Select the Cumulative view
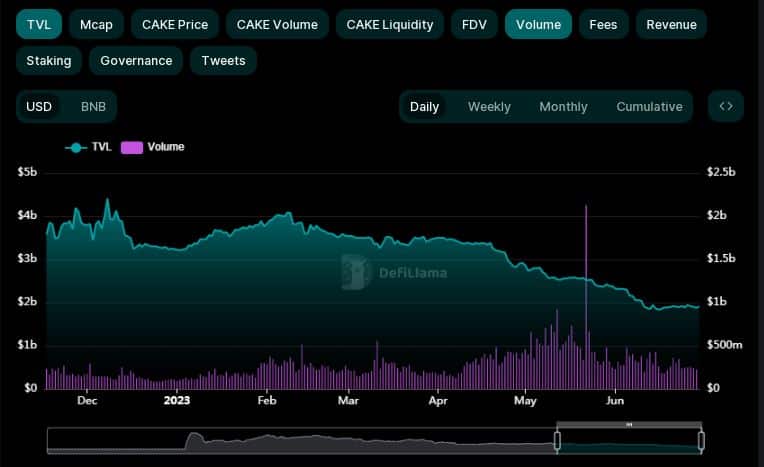Screen dimensions: 764x467 tap(649, 106)
